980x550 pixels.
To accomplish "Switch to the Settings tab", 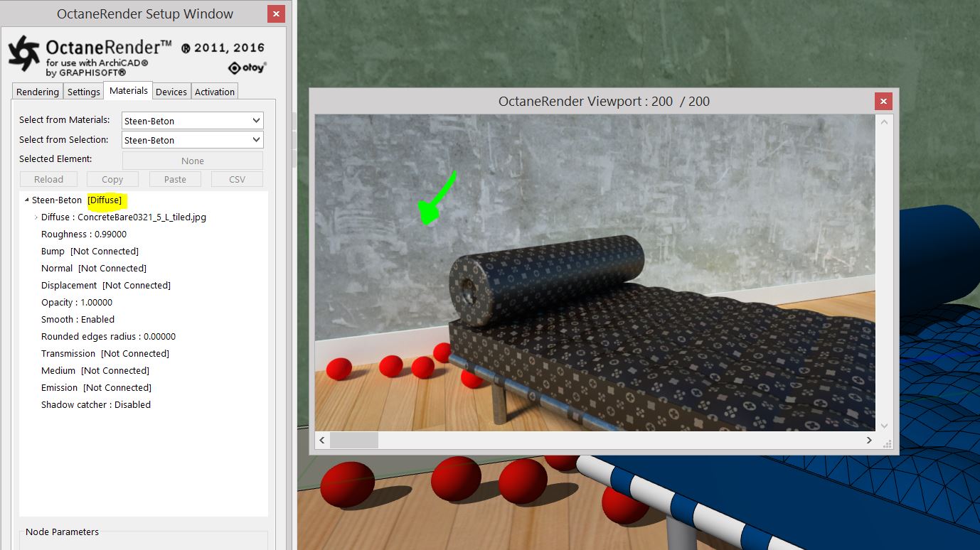I will (x=83, y=91).
